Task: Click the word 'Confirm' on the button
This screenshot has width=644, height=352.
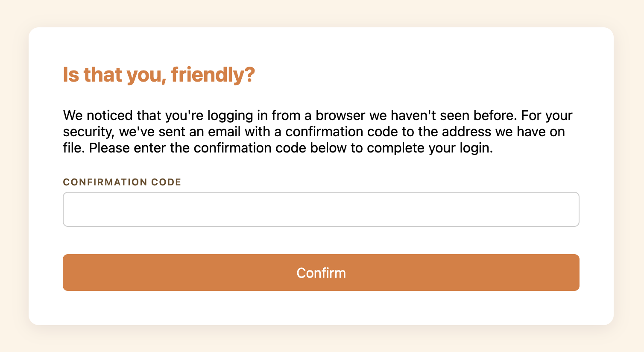Action: tap(321, 273)
